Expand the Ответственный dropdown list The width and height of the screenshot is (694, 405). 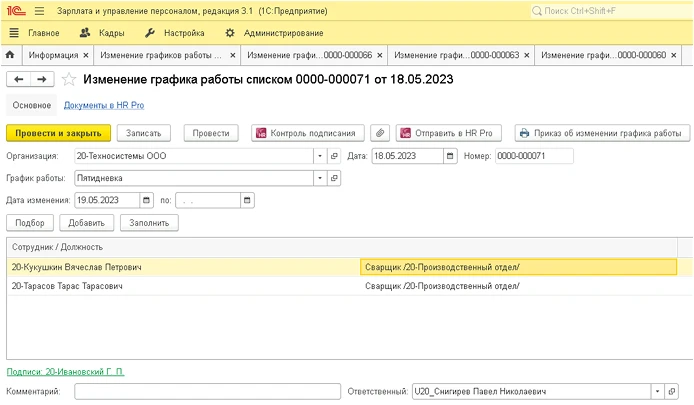click(x=657, y=392)
